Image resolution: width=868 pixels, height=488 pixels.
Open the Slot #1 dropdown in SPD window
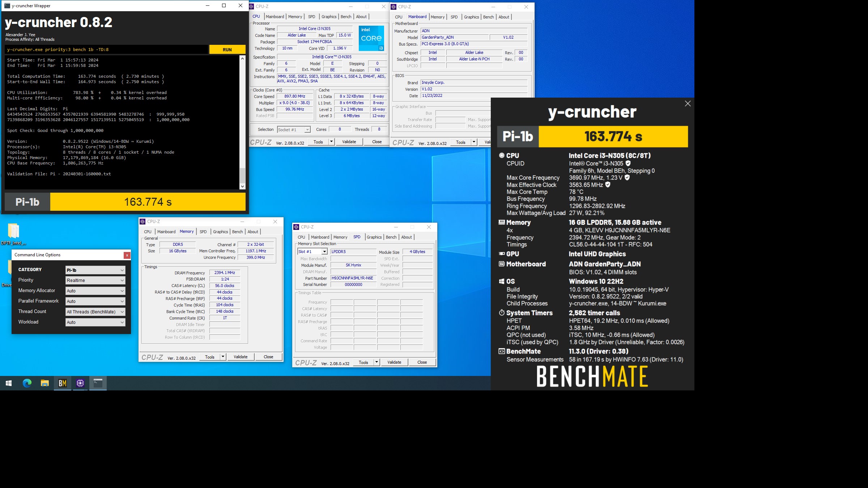312,252
